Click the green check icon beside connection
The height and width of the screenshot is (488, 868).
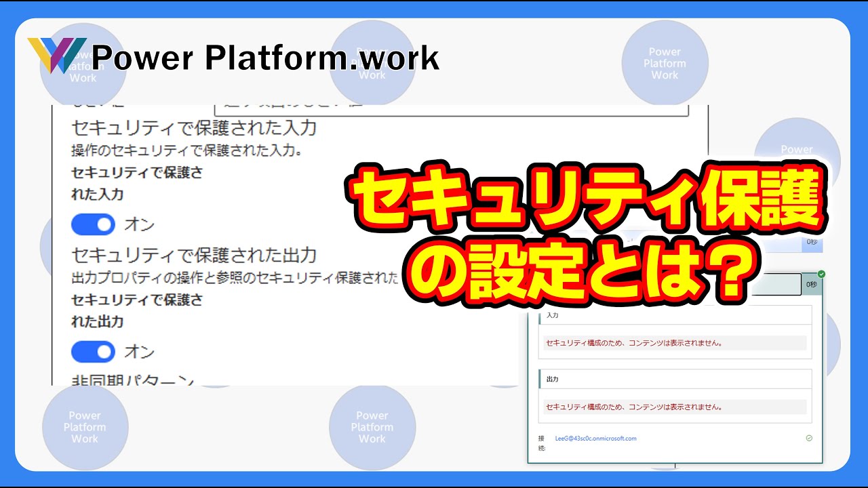click(809, 438)
